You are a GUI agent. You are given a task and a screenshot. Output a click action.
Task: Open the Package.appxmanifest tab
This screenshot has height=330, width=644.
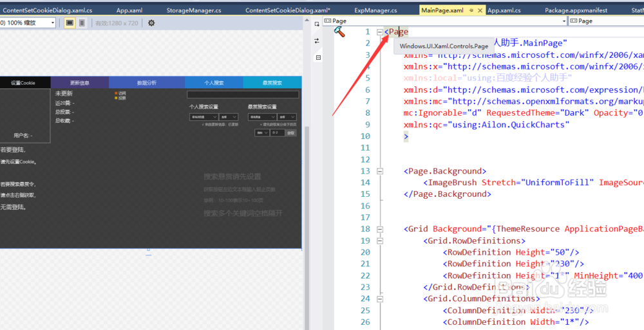pyautogui.click(x=576, y=11)
